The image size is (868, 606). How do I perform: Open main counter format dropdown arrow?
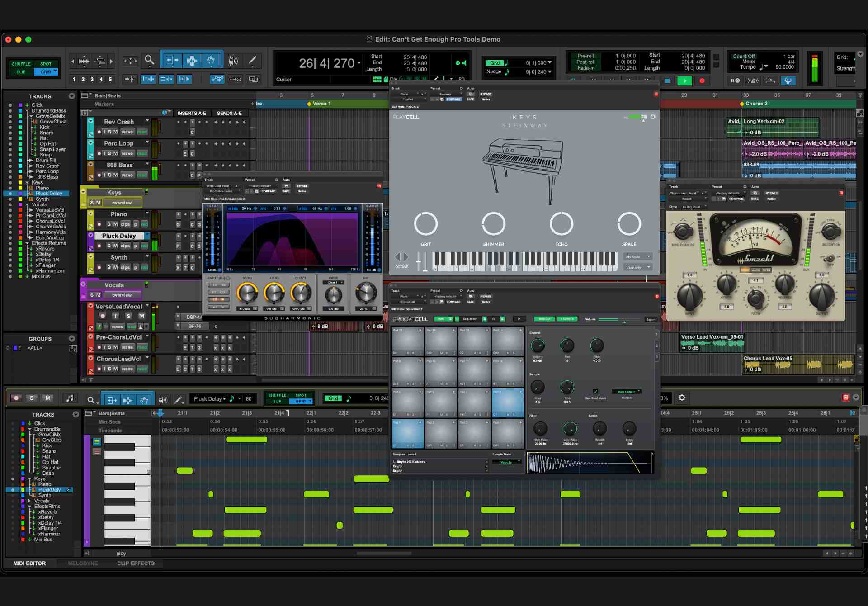pyautogui.click(x=359, y=63)
